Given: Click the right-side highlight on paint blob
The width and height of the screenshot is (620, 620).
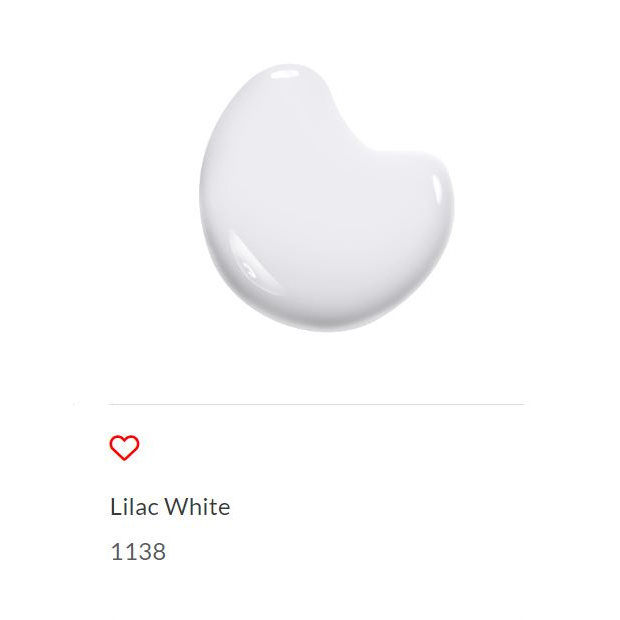Looking at the screenshot, I should (x=437, y=189).
